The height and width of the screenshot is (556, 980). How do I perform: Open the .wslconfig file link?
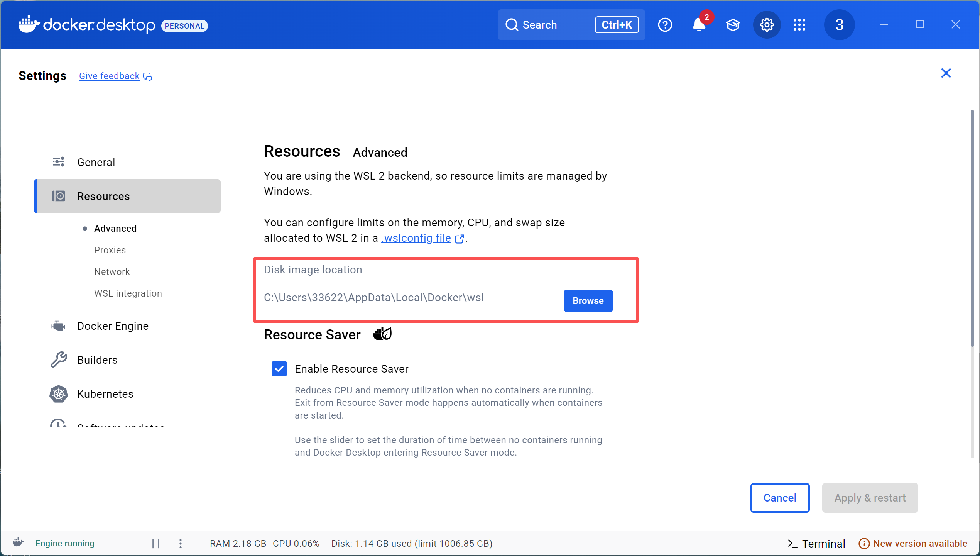(x=416, y=238)
